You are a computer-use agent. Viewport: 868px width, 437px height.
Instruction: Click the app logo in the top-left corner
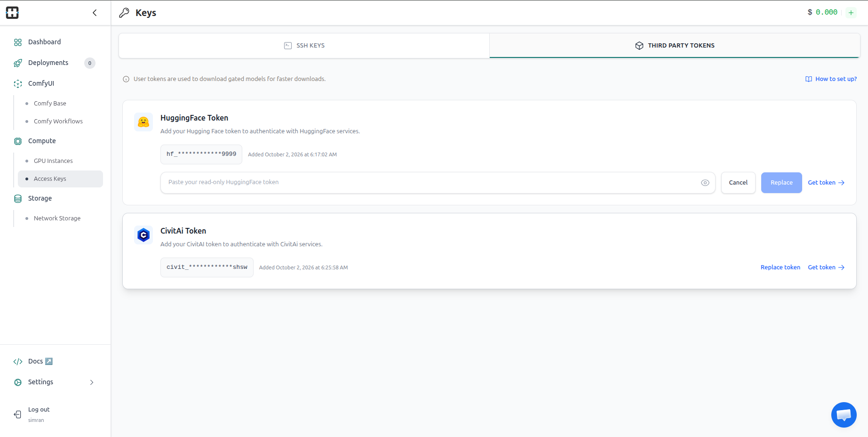(x=12, y=13)
